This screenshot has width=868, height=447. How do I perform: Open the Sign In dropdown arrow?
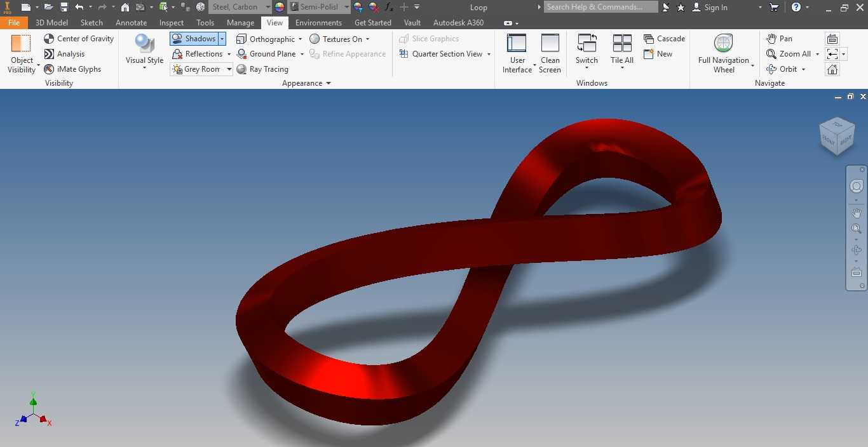click(x=760, y=7)
